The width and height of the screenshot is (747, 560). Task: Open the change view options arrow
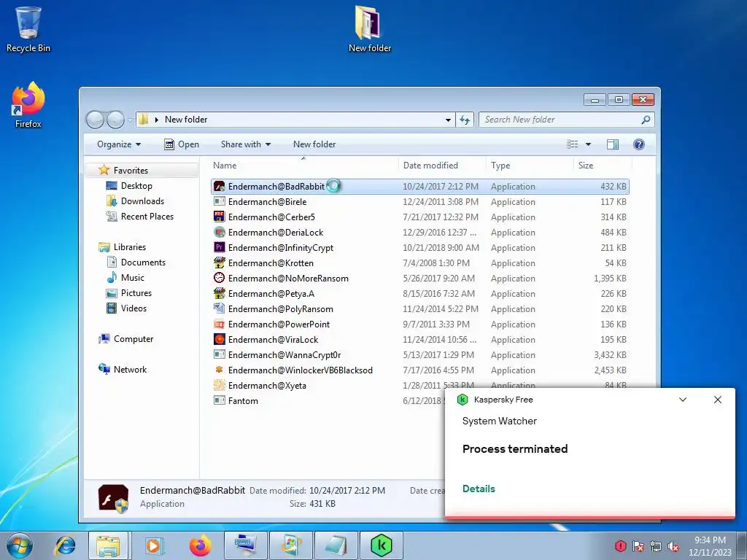click(589, 144)
